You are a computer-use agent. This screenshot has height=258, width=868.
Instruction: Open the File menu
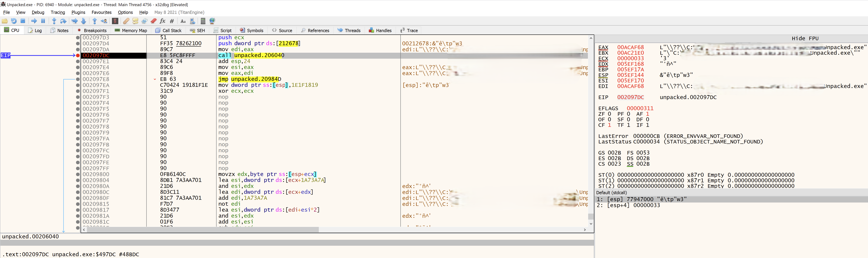6,12
